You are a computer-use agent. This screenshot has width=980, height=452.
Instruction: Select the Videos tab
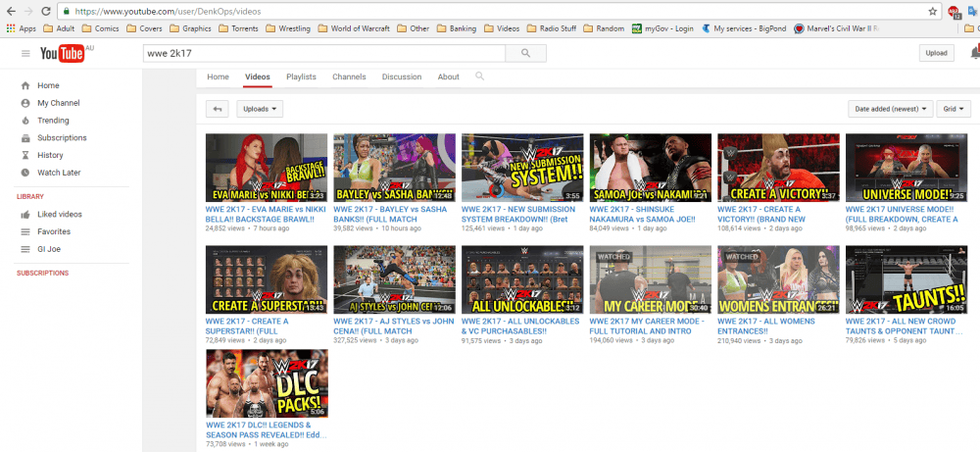[x=258, y=76]
